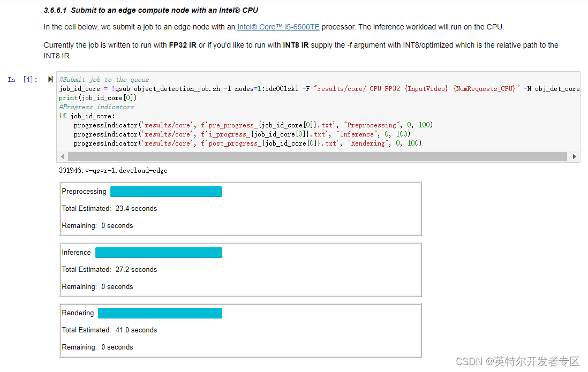
Task: Click the right scroll arrow of the code cell
Action: click(574, 156)
